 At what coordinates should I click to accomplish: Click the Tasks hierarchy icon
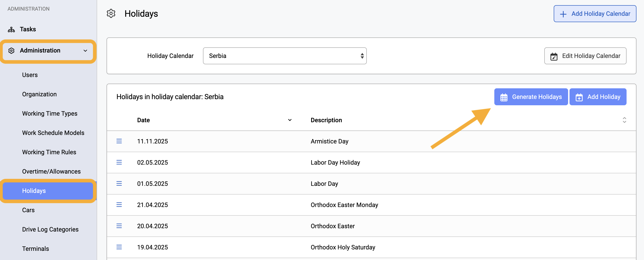click(11, 29)
